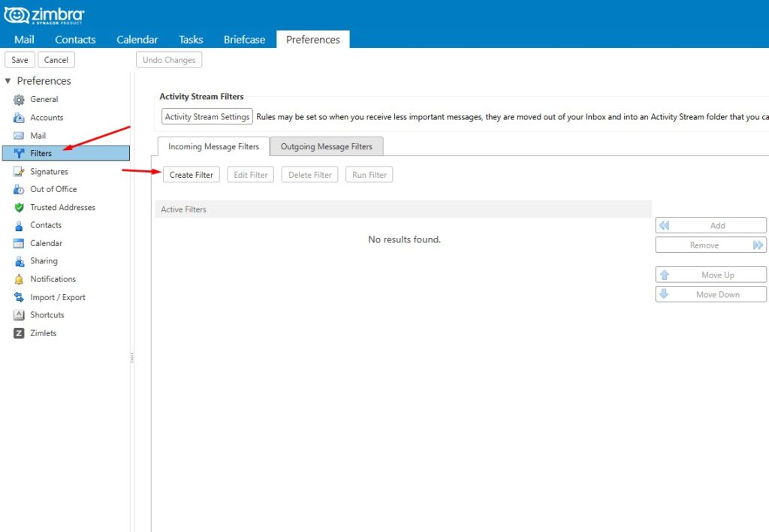The width and height of the screenshot is (769, 532).
Task: Click the Accounts icon in sidebar
Action: pos(19,118)
